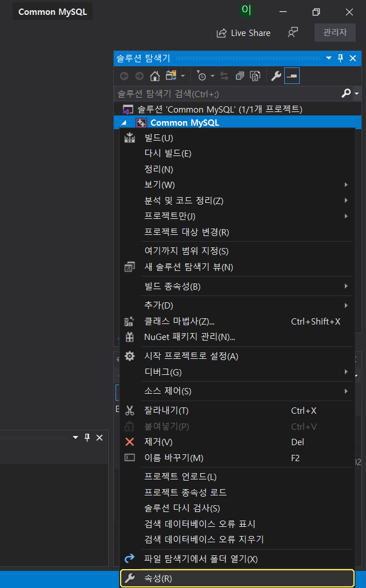This screenshot has height=588, width=366.
Task: Choose 이름 바꾸기(M) menu item
Action: point(237,458)
